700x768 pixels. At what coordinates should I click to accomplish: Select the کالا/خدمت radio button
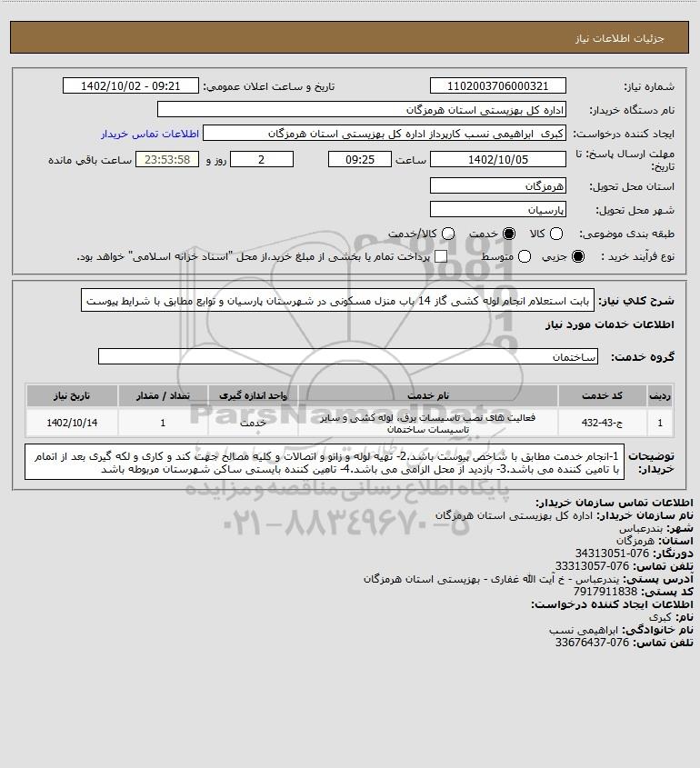(447, 234)
